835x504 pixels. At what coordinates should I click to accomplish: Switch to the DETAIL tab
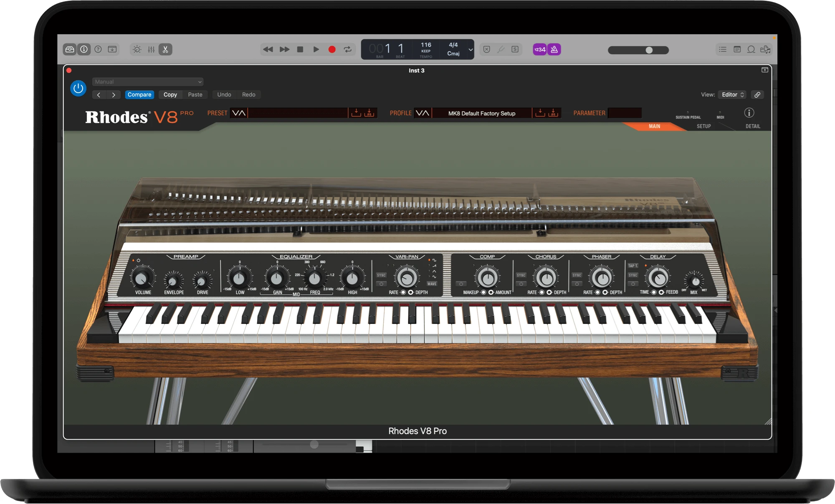coord(753,126)
